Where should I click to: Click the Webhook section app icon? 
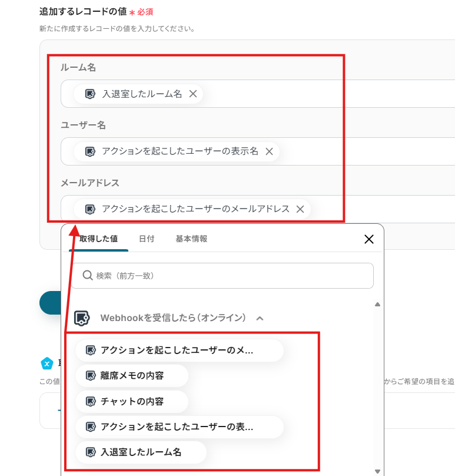tap(82, 318)
